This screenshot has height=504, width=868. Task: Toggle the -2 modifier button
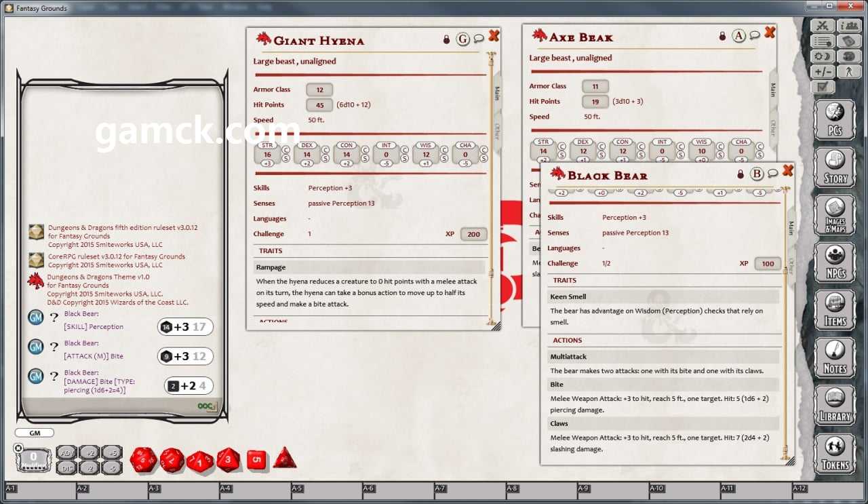coord(90,467)
